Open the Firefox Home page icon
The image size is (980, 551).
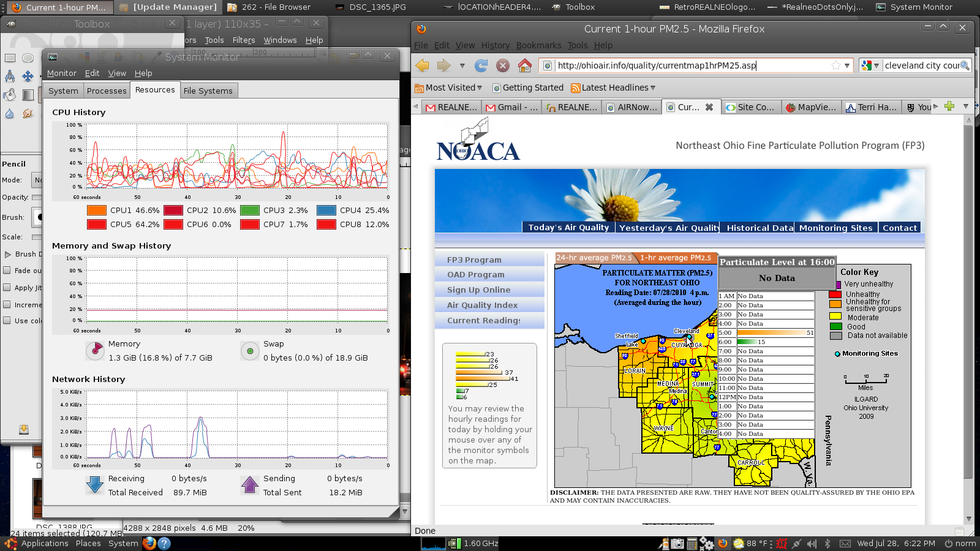click(x=525, y=66)
